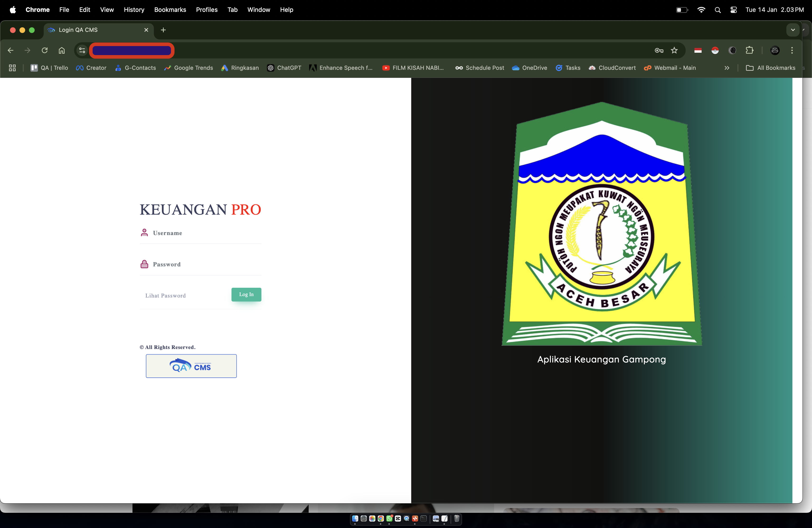
Task: Click the Pokéball extension icon
Action: (x=715, y=50)
